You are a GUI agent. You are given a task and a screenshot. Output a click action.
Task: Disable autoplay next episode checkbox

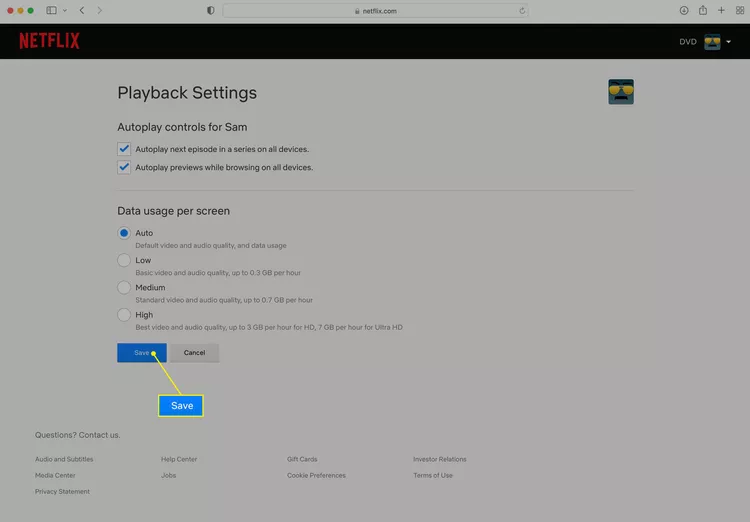(x=124, y=149)
